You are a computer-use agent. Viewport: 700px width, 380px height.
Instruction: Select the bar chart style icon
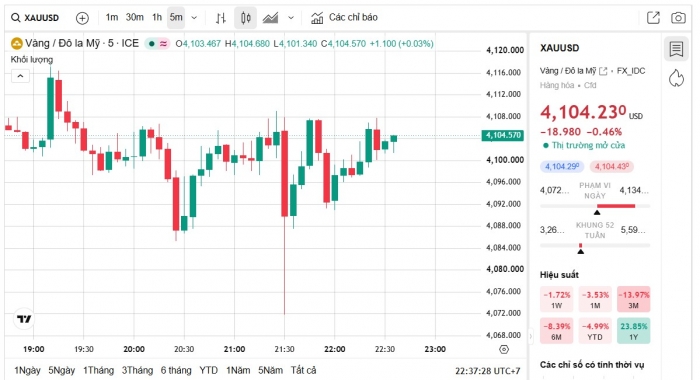(221, 18)
